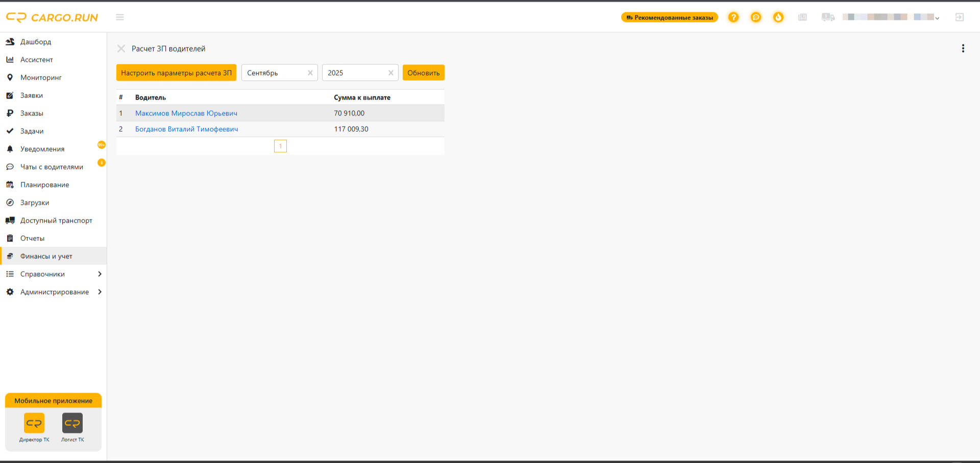The height and width of the screenshot is (463, 980).
Task: Click Настроить параметры расчета ЗП button
Action: pos(176,73)
